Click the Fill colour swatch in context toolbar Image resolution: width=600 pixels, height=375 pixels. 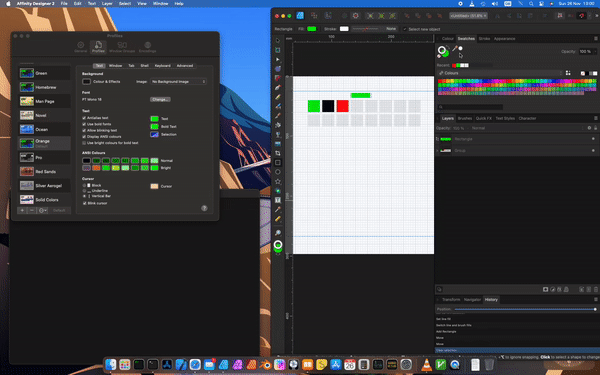point(312,29)
